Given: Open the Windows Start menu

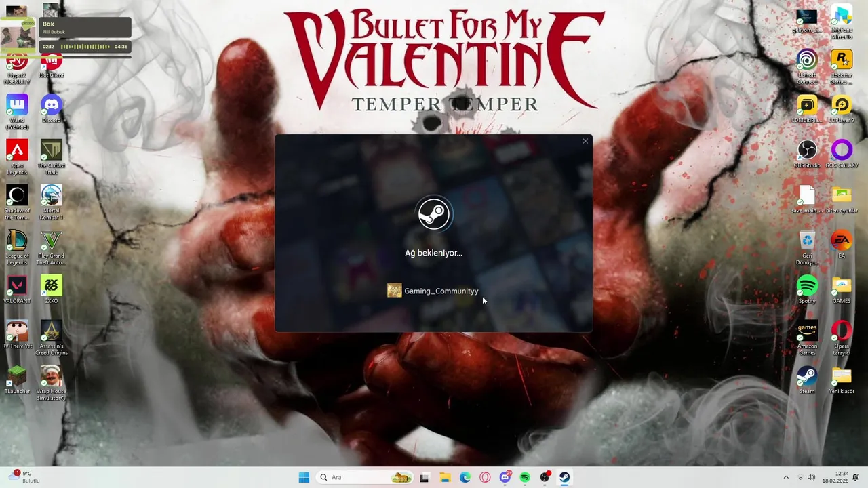Looking at the screenshot, I should (x=304, y=477).
